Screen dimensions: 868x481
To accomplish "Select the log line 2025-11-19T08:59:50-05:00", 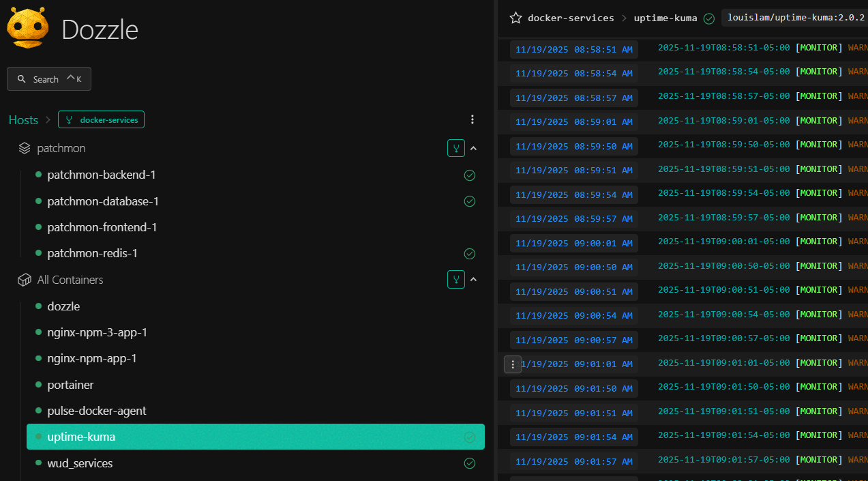I will 724,145.
